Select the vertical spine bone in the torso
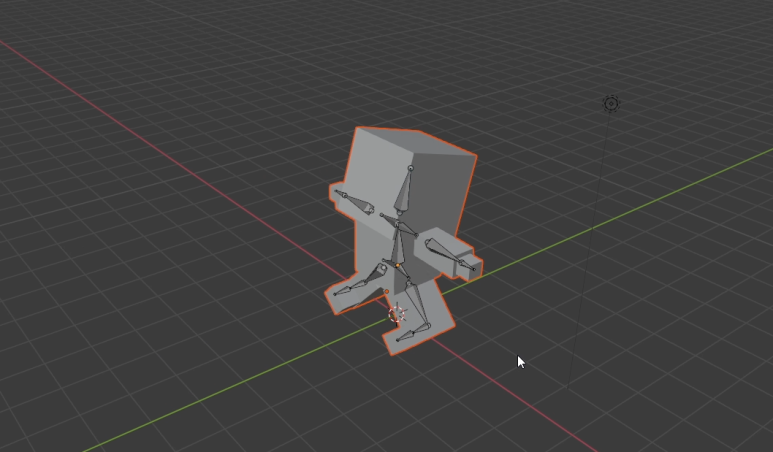 tap(397, 245)
